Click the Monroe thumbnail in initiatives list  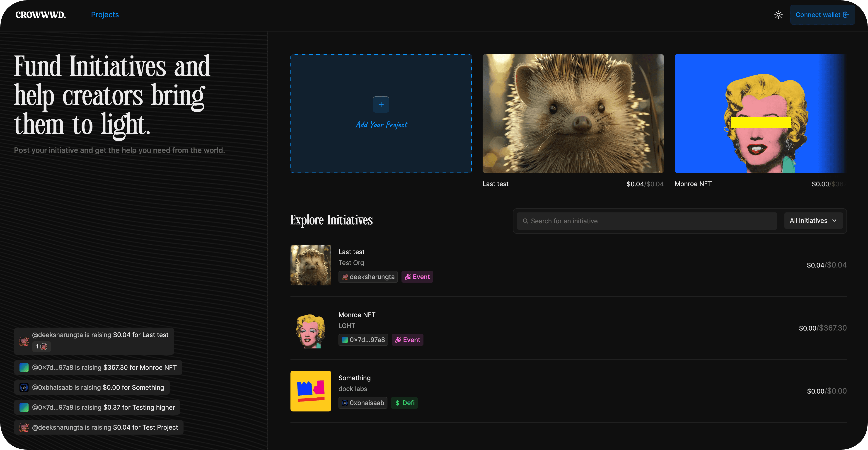pyautogui.click(x=311, y=328)
